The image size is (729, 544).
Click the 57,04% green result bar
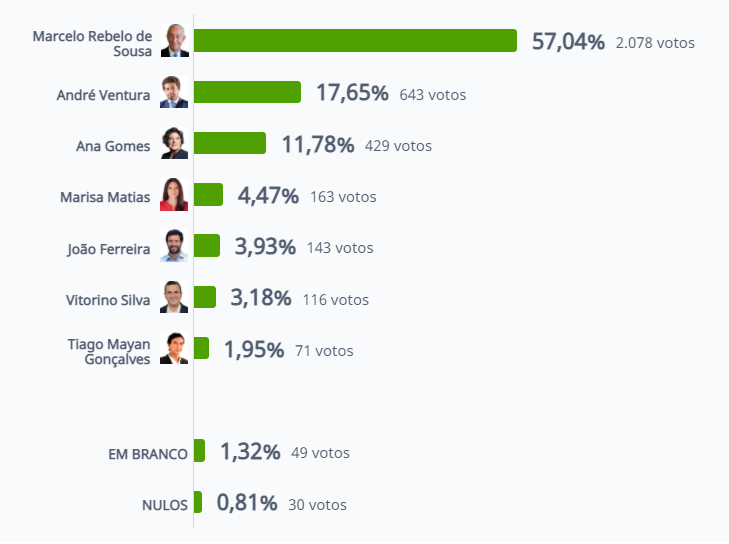355,40
